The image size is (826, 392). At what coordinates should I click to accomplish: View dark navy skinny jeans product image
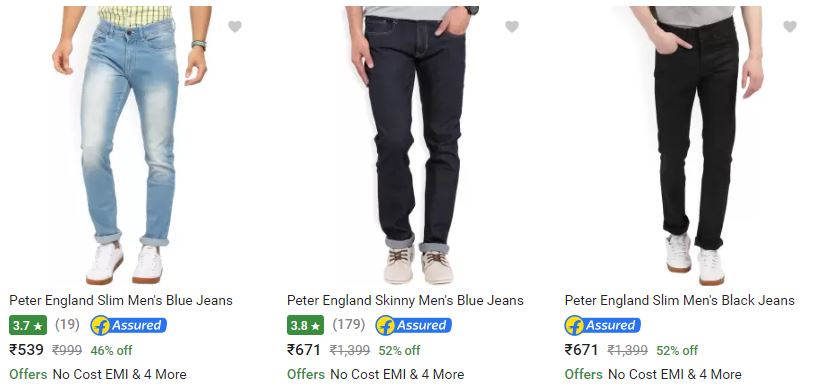click(412, 145)
